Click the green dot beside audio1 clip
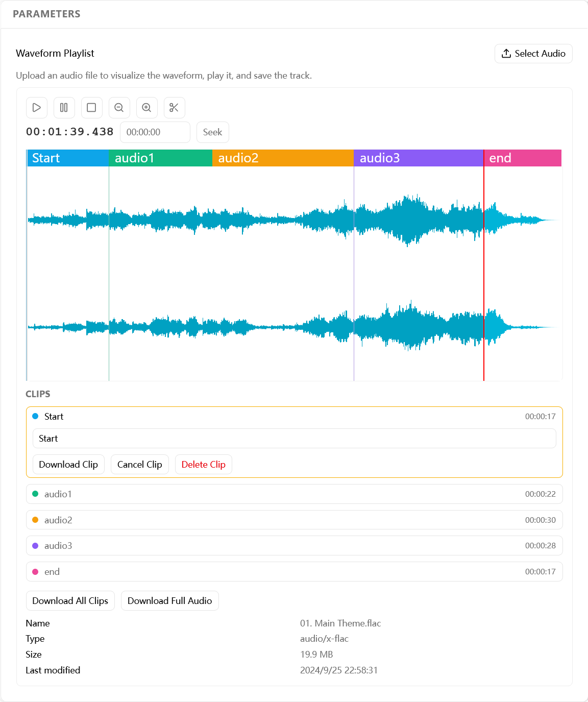 35,494
